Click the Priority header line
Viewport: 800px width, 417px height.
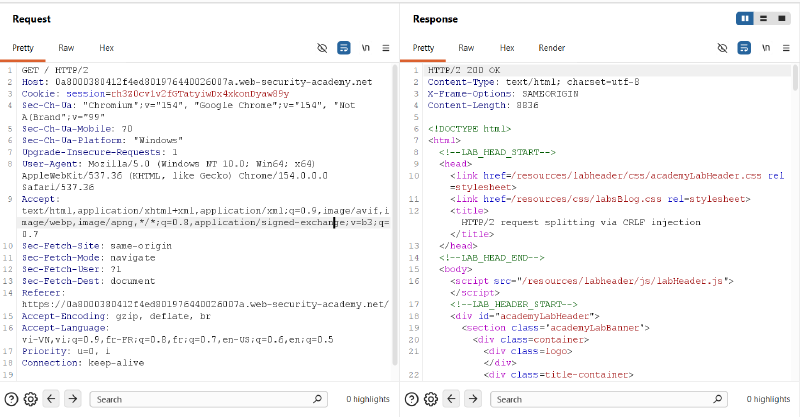click(66, 351)
